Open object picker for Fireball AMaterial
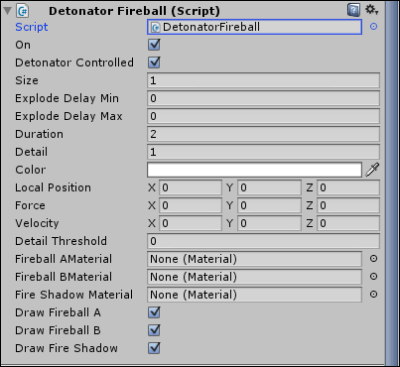This screenshot has width=400, height=367. (373, 259)
